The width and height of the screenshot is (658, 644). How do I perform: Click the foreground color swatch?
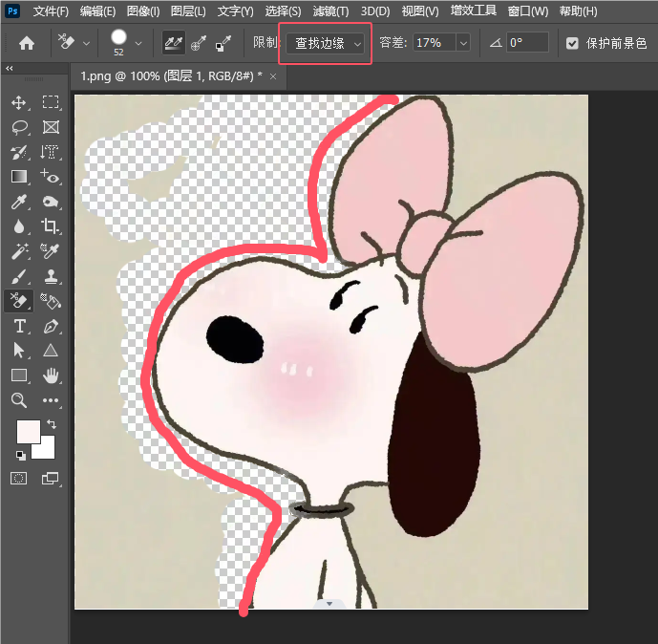click(27, 432)
